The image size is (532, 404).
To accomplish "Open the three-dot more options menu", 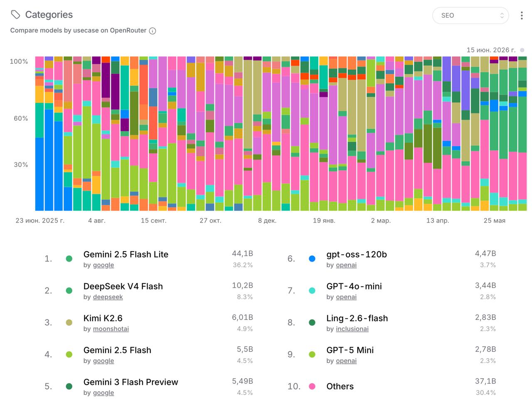I will pyautogui.click(x=522, y=15).
